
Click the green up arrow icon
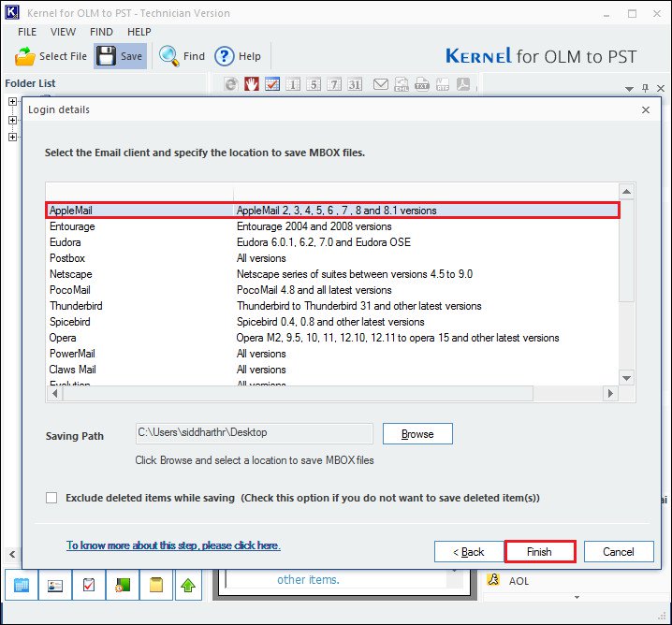pyautogui.click(x=188, y=585)
